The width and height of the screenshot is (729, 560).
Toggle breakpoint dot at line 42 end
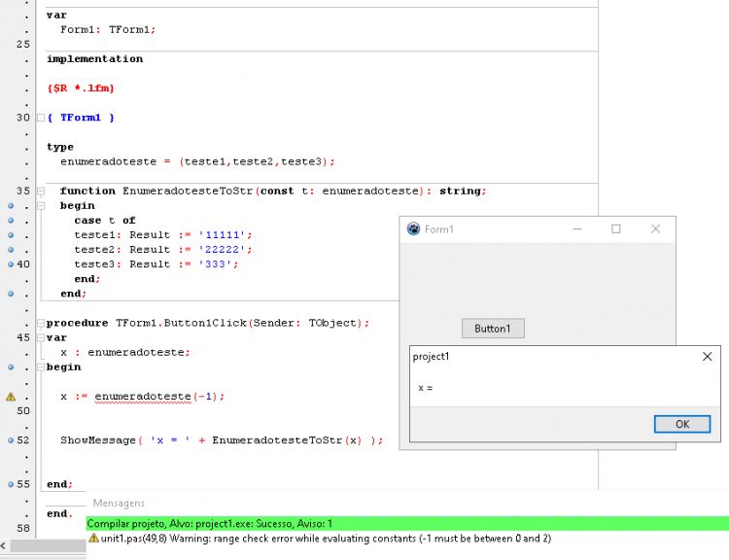[11, 294]
